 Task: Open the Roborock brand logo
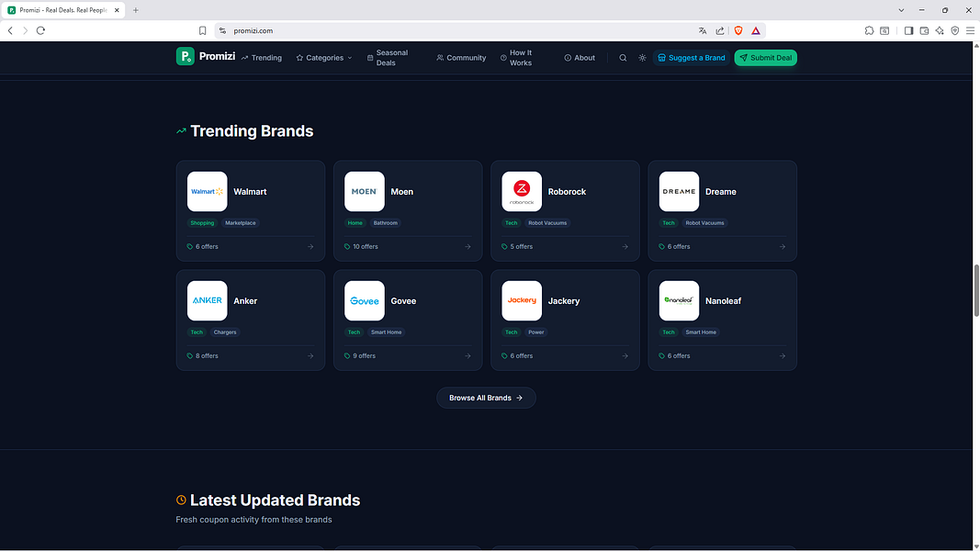pos(522,192)
